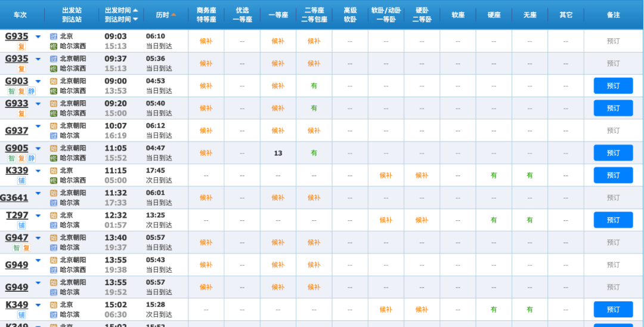Expand the dropdown arrow next to K339
The height and width of the screenshot is (327, 644).
pos(38,171)
